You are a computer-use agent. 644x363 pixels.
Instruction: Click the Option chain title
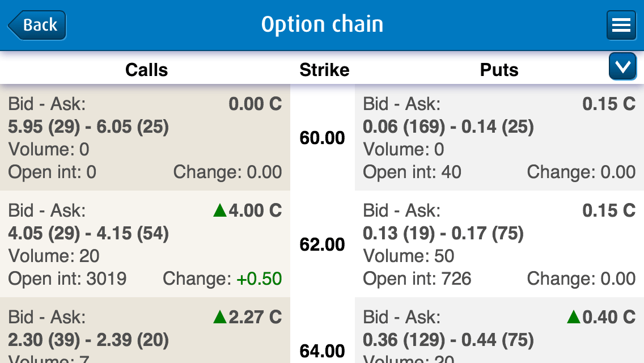tap(322, 24)
